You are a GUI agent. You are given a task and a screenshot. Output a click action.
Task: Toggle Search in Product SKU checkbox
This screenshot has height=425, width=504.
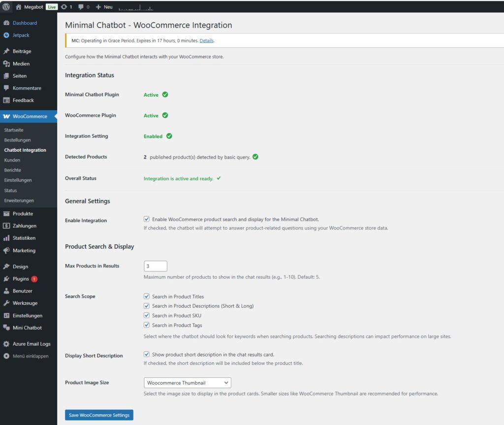pos(147,315)
